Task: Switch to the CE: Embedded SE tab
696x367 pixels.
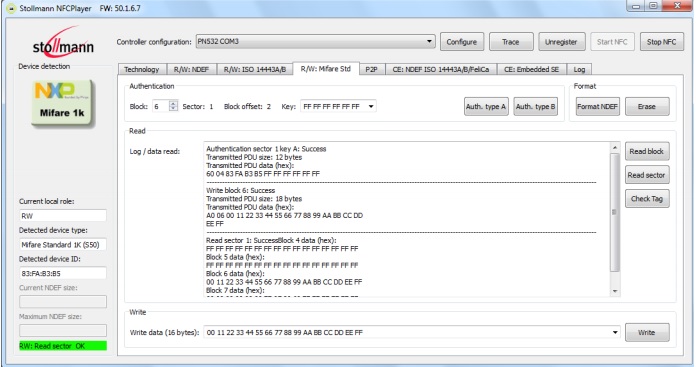Action: point(531,69)
